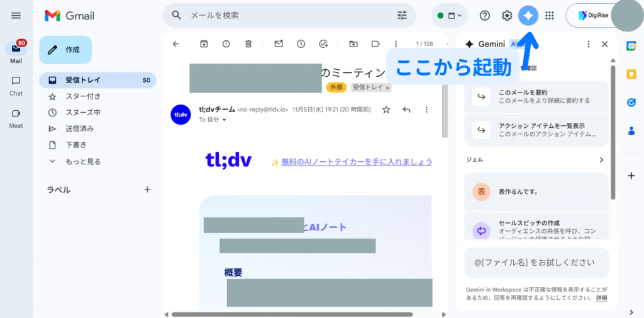Expand "もっと見る" in sidebar
Screen dimensions: 644x318
pos(83,161)
